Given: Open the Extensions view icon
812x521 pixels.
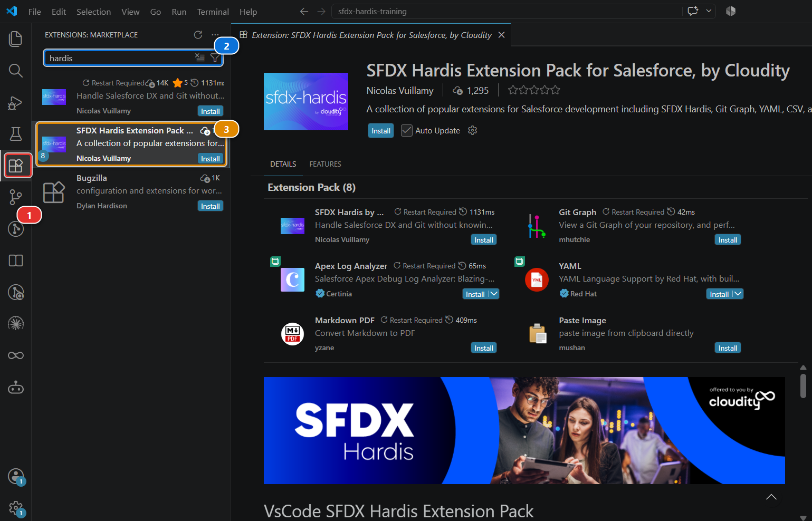Looking at the screenshot, I should [16, 166].
